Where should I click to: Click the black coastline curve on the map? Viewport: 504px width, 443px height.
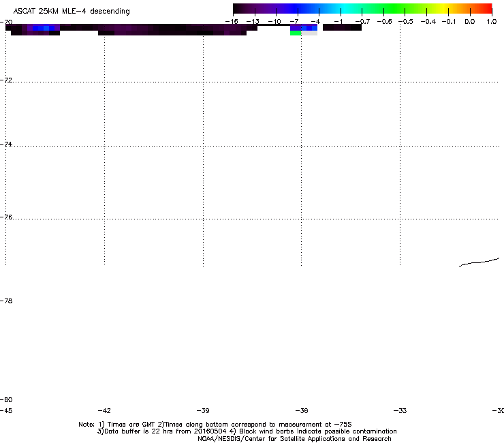tap(479, 262)
